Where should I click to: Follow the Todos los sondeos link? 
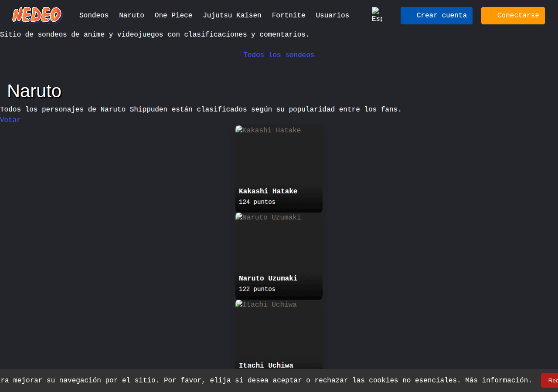coord(279,55)
